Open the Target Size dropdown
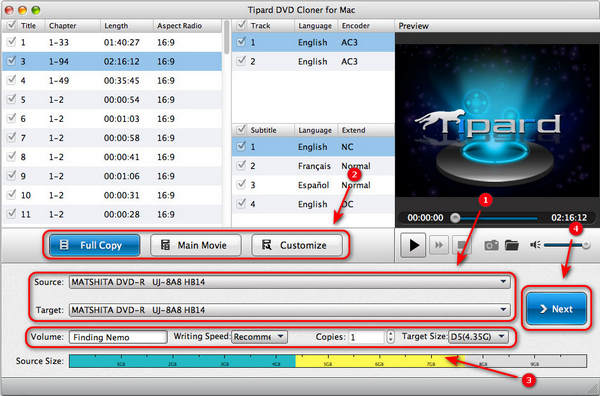 478,337
